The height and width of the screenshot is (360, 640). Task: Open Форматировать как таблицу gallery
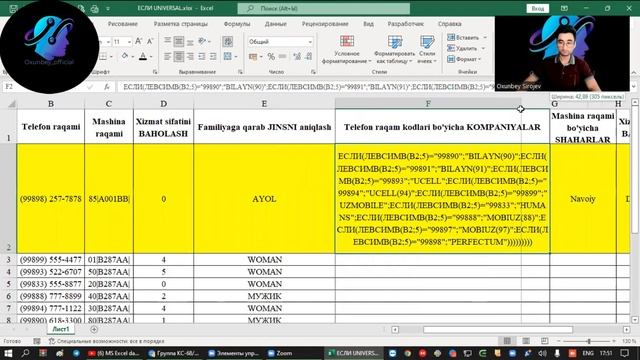[394, 49]
